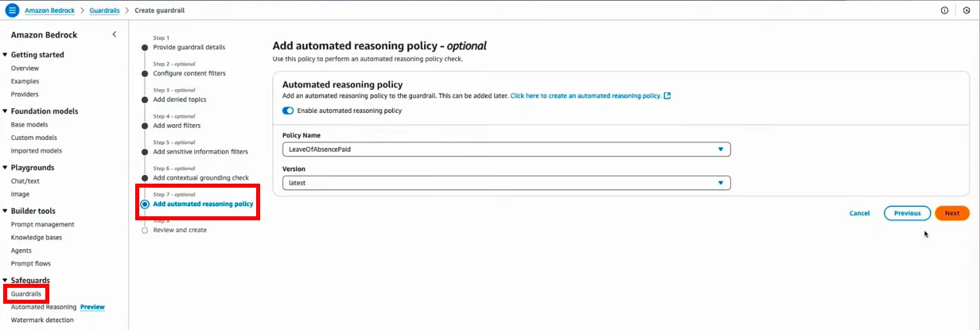This screenshot has height=330, width=980.
Task: Open the Policy Name dropdown
Action: click(506, 149)
